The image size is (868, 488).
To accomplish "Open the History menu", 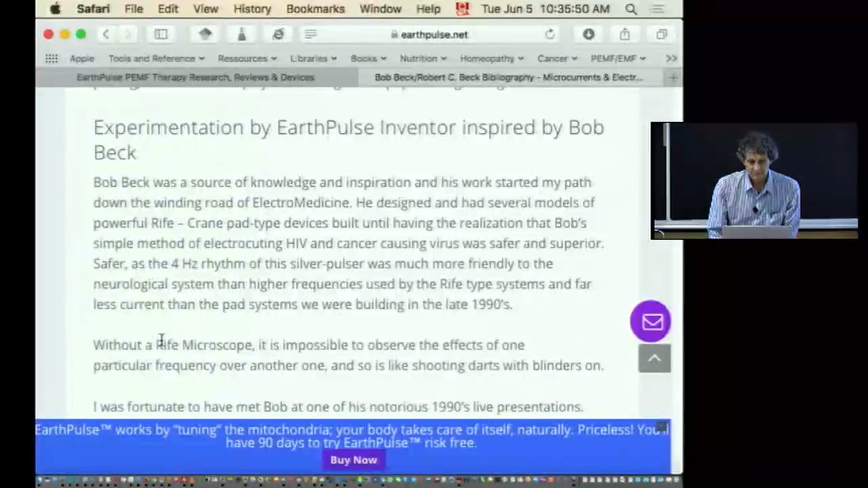I will (x=252, y=9).
